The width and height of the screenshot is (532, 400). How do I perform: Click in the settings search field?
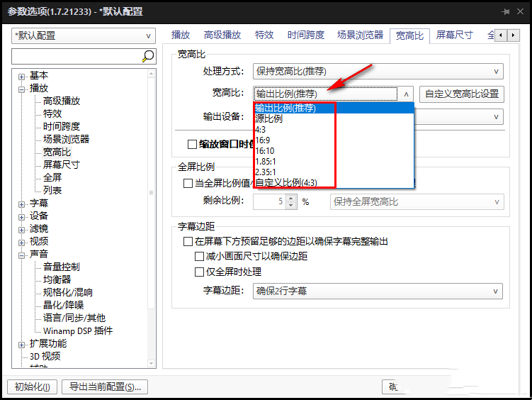[x=77, y=56]
